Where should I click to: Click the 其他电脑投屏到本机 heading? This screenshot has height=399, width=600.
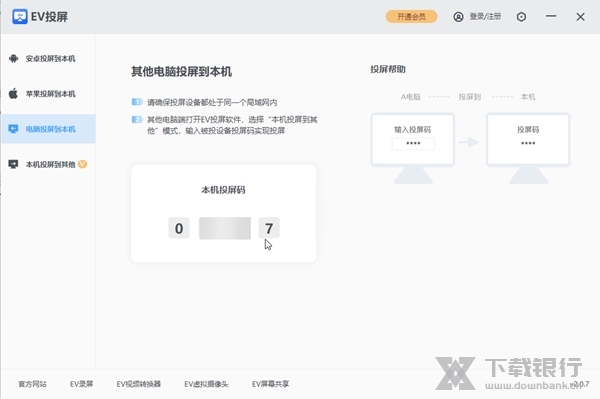click(x=181, y=72)
